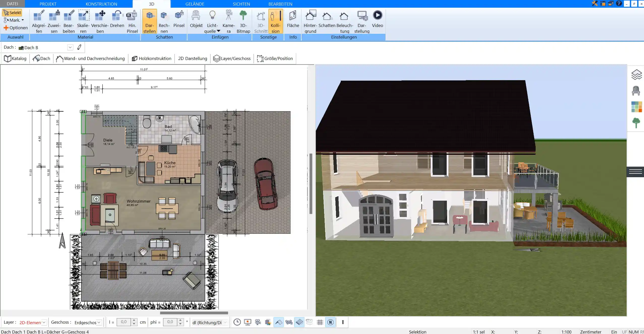The image size is (644, 334).
Task: Toggle terrain contour visibility in bottom toolbar
Action: click(x=309, y=322)
